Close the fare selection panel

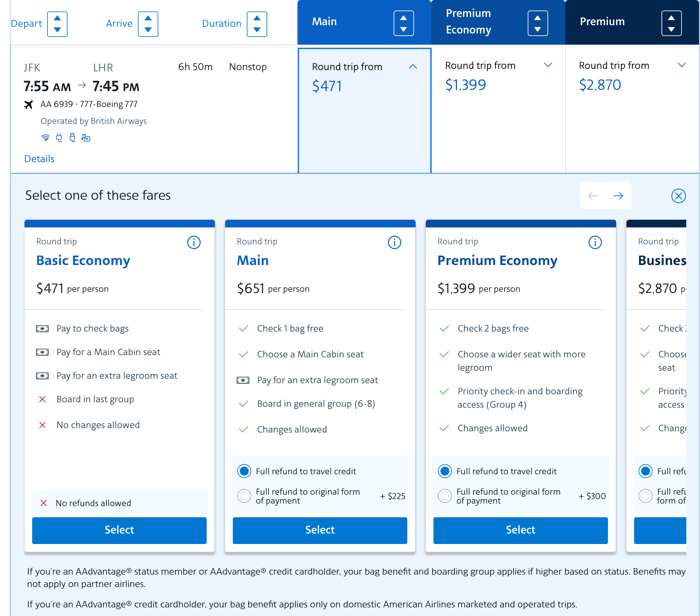tap(678, 196)
